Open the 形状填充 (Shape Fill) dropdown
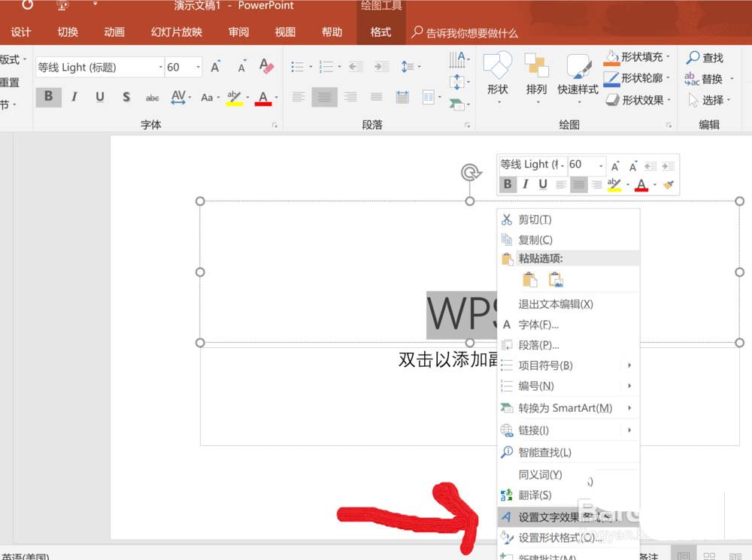This screenshot has height=560, width=752. pos(668,57)
